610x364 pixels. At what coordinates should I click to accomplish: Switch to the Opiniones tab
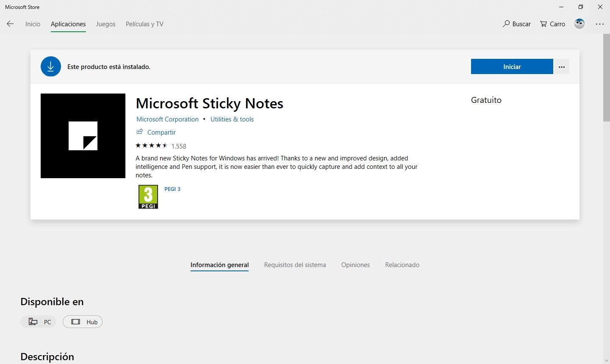355,265
